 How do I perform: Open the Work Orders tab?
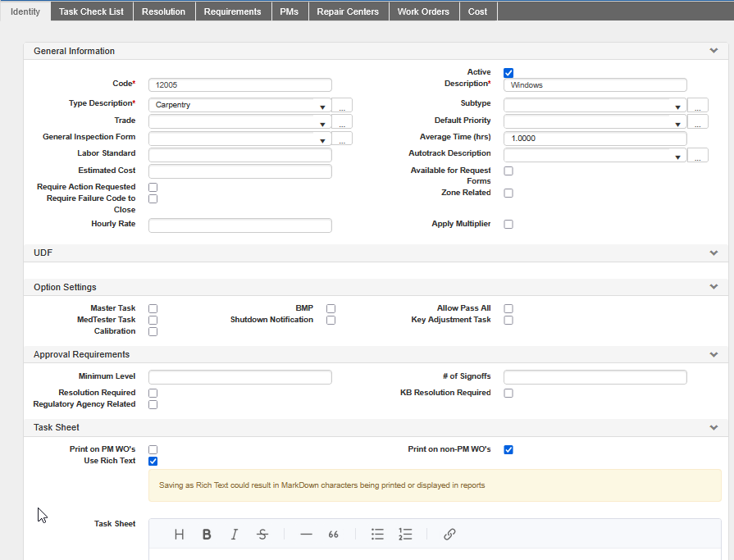click(x=424, y=11)
